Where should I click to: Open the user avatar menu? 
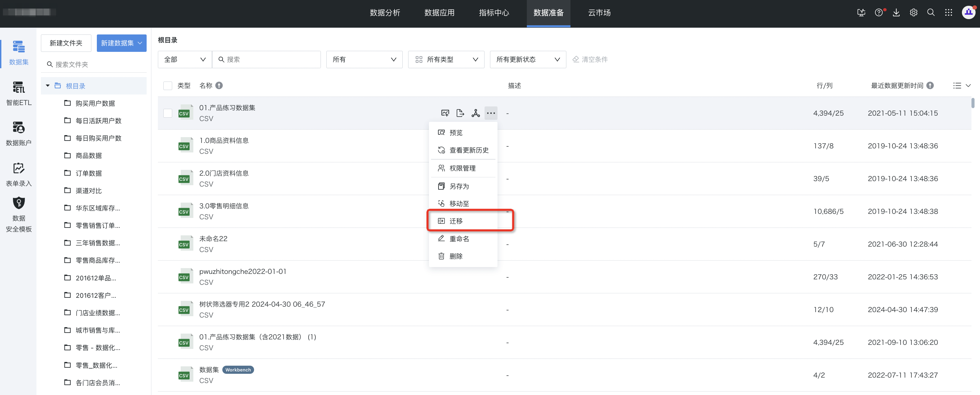click(x=969, y=13)
